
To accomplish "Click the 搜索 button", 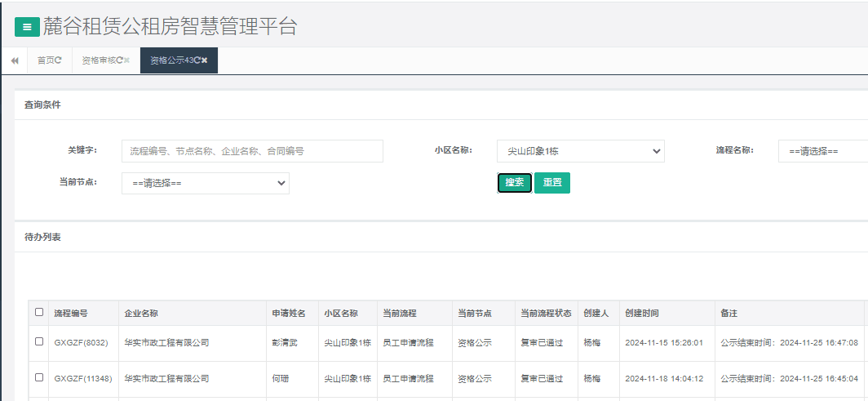I will click(514, 183).
